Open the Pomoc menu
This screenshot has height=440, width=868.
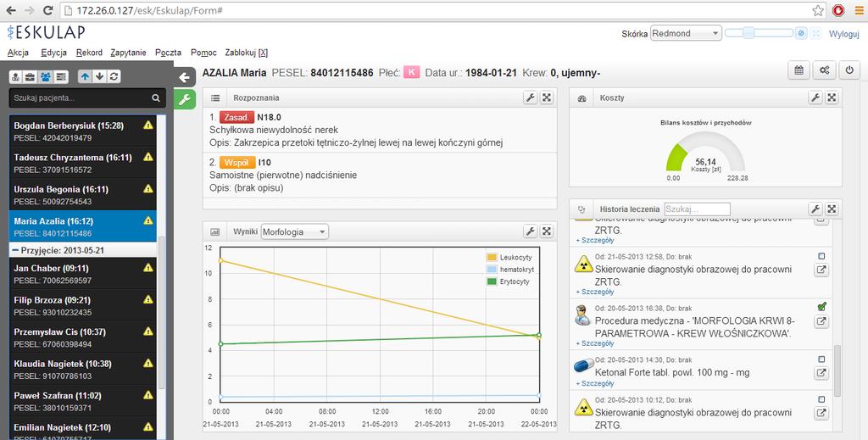coord(203,53)
